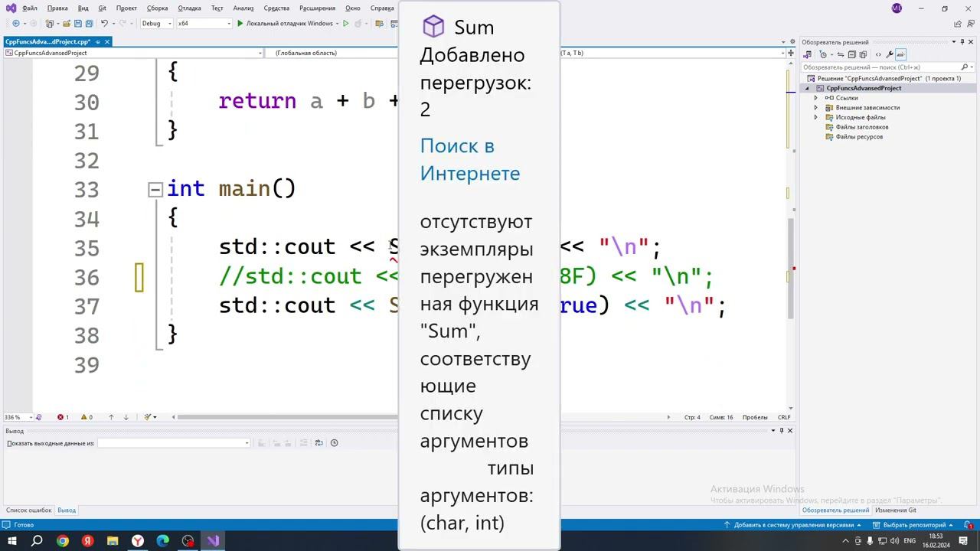Open the Анализ menu
The width and height of the screenshot is (980, 551).
click(243, 8)
